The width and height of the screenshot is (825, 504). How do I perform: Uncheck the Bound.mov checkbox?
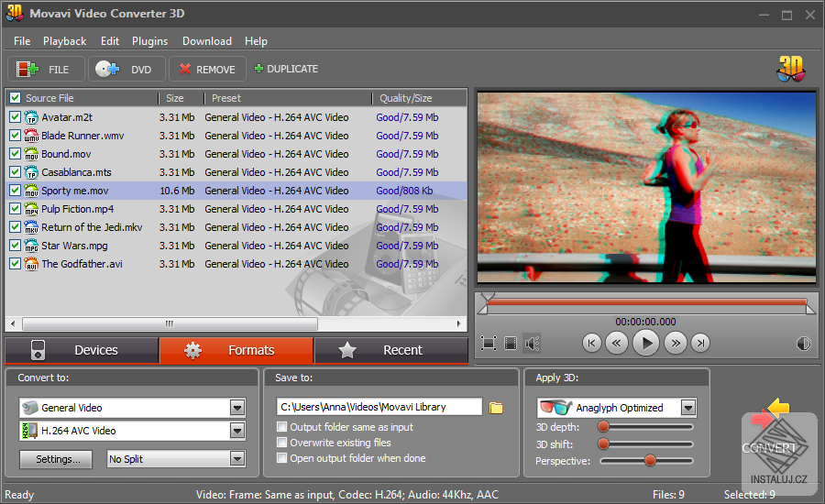16,154
